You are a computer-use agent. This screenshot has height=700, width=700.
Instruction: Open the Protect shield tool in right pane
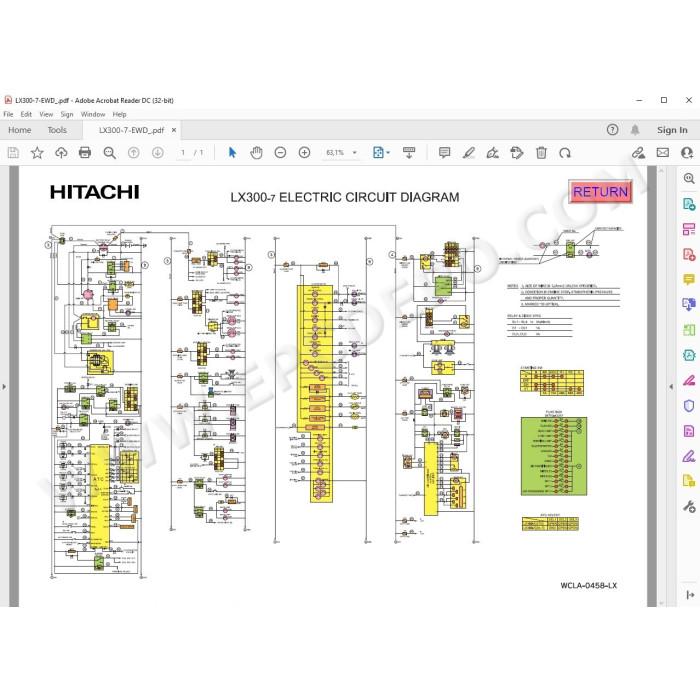click(x=689, y=405)
